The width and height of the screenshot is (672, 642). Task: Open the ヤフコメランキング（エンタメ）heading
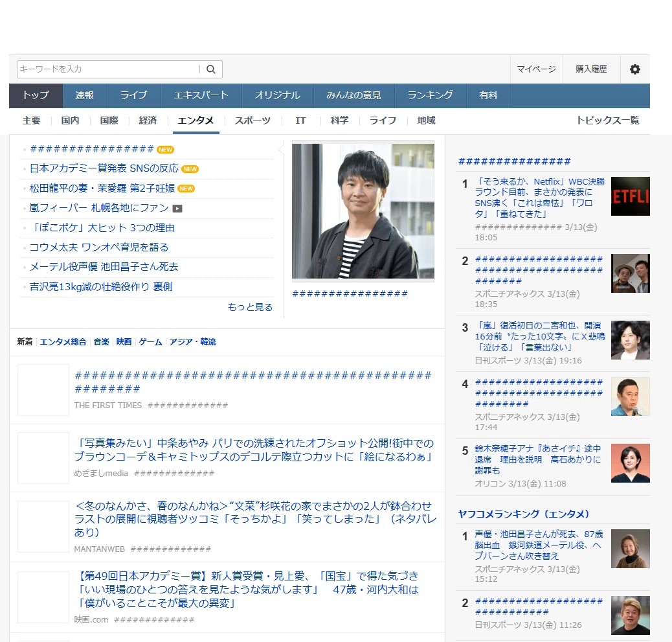524,514
